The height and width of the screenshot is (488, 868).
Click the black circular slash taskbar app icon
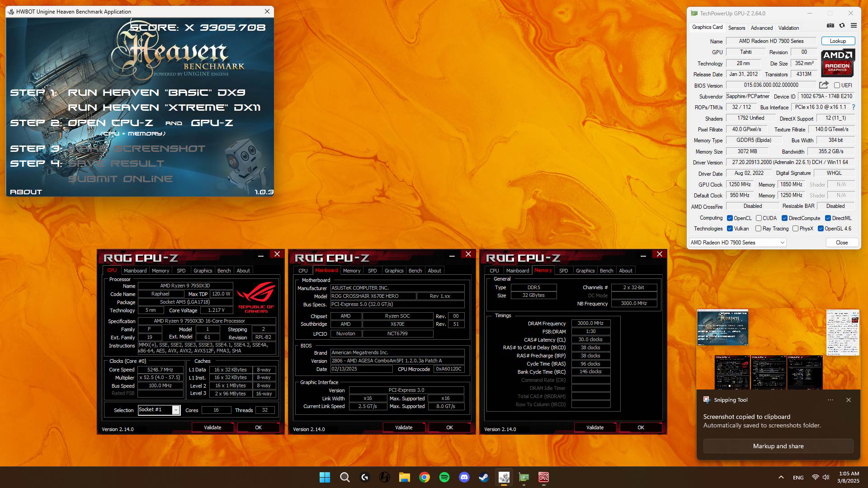click(384, 477)
